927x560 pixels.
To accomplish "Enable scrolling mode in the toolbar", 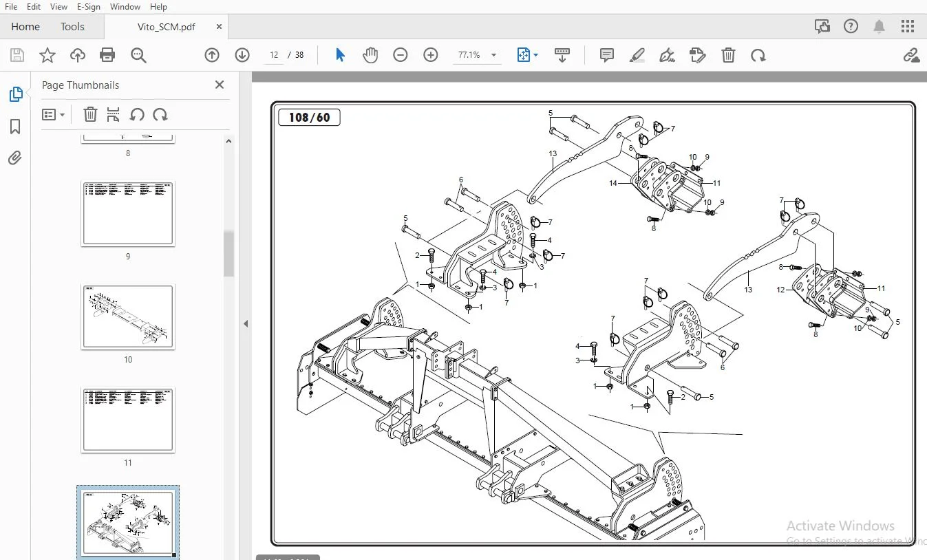I will click(562, 55).
